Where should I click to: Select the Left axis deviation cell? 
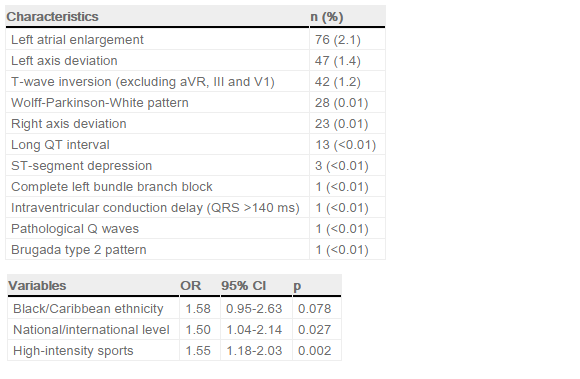pyautogui.click(x=157, y=61)
